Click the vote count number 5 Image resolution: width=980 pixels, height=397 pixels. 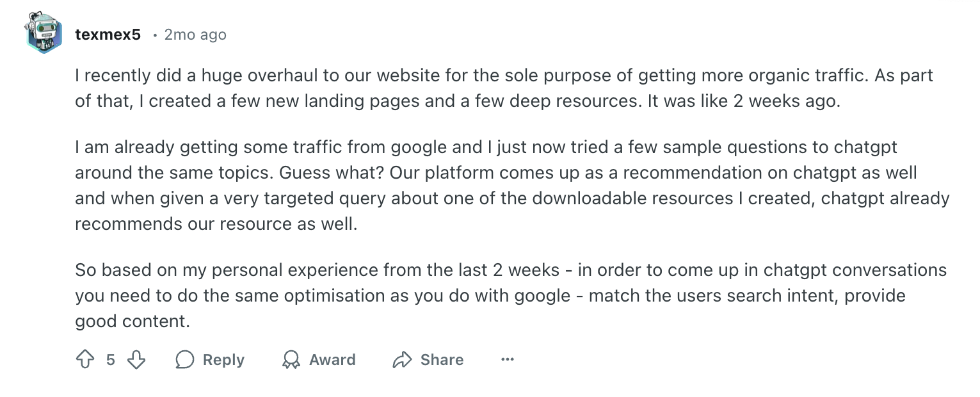[x=111, y=360]
